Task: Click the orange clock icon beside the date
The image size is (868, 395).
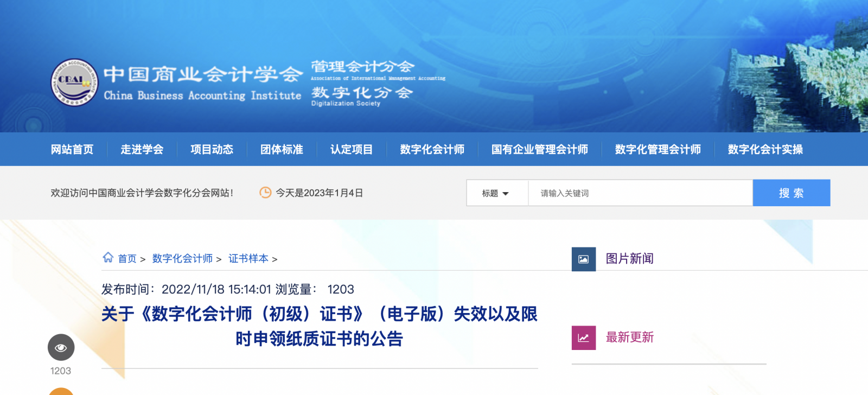Action: 265,193
